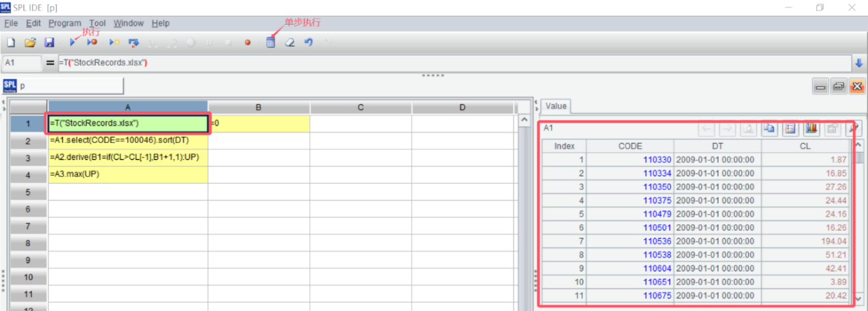Select row header 5
The width and height of the screenshot is (868, 311).
coord(29,193)
